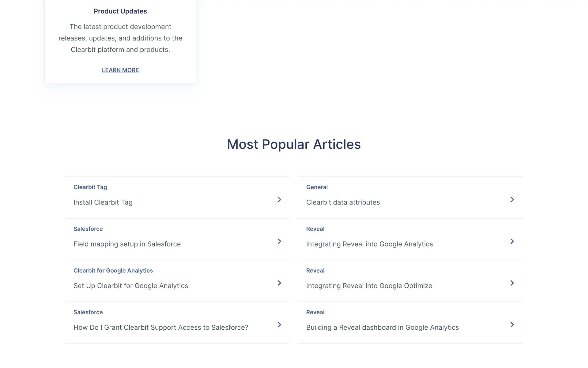The width and height of the screenshot is (588, 368).
Task: Click chevron beside Grant Clearbit Support Access article
Action: tap(279, 325)
